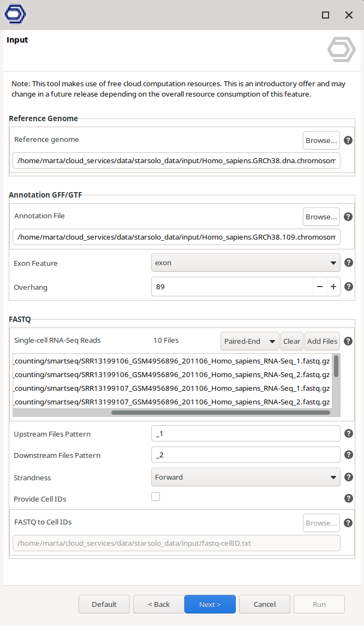
Task: Increase Overhang value with plus button
Action: click(x=333, y=287)
